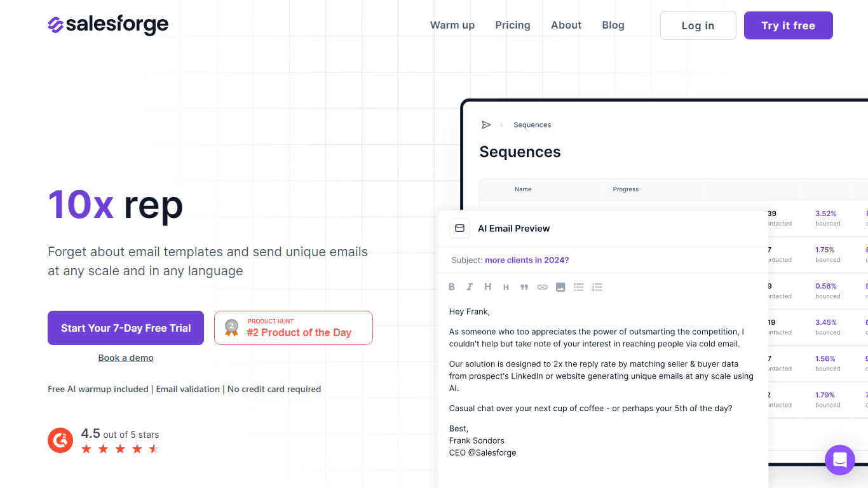Click the Salesforge logo
This screenshot has width=868, height=488.
click(108, 25)
